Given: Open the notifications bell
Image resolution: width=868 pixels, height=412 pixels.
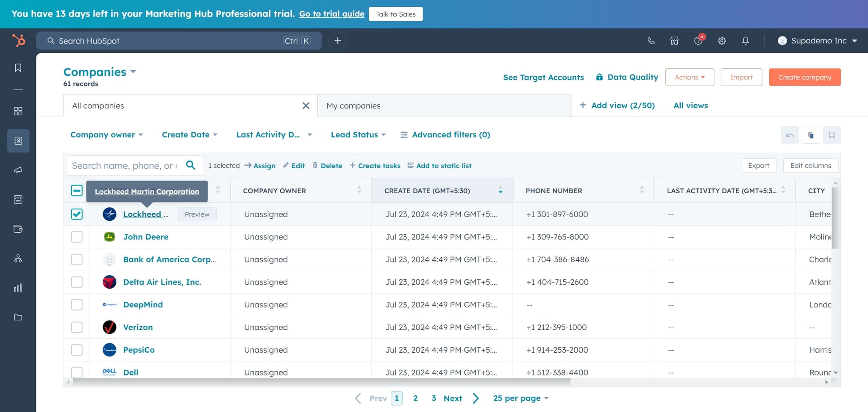Looking at the screenshot, I should 746,41.
